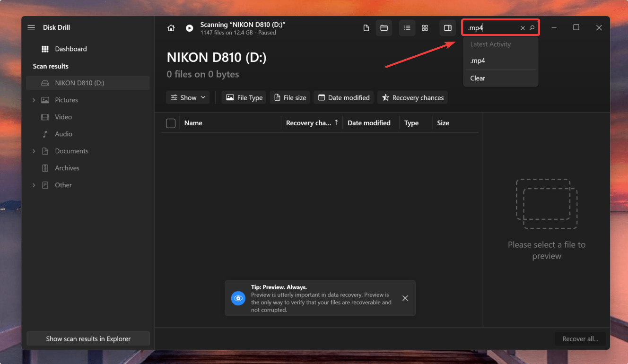Viewport: 628px width, 364px height.
Task: Choose .mp4 from Latest Activity list
Action: 501,61
